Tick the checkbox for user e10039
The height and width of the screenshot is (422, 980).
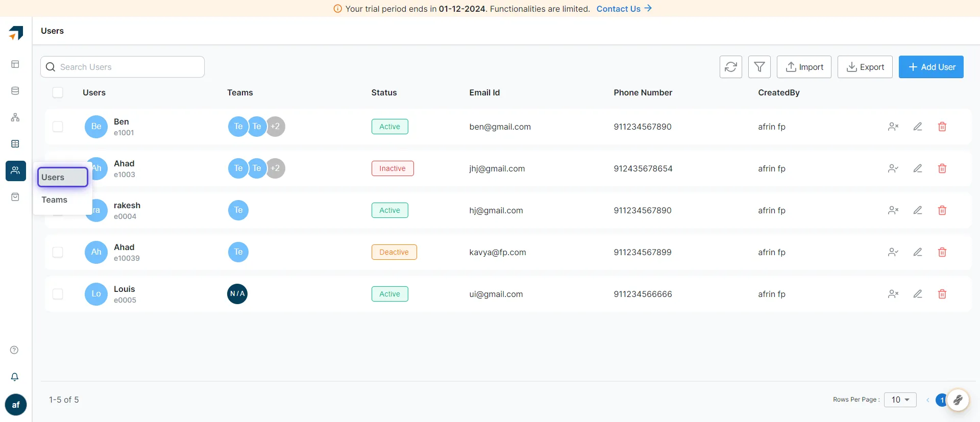[58, 252]
